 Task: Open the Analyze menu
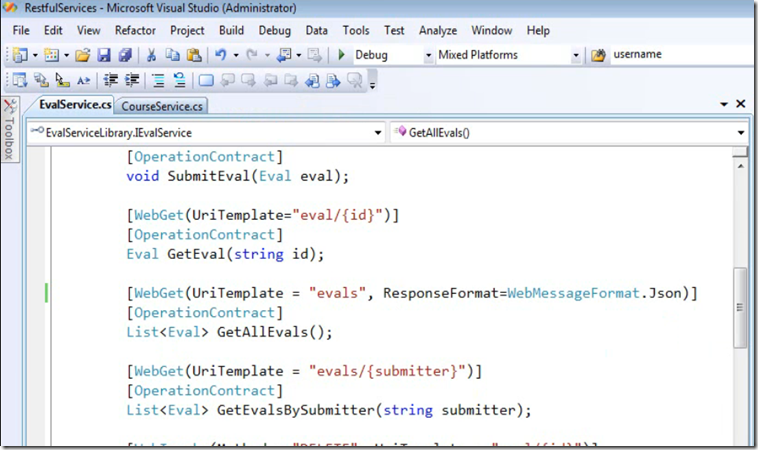438,30
